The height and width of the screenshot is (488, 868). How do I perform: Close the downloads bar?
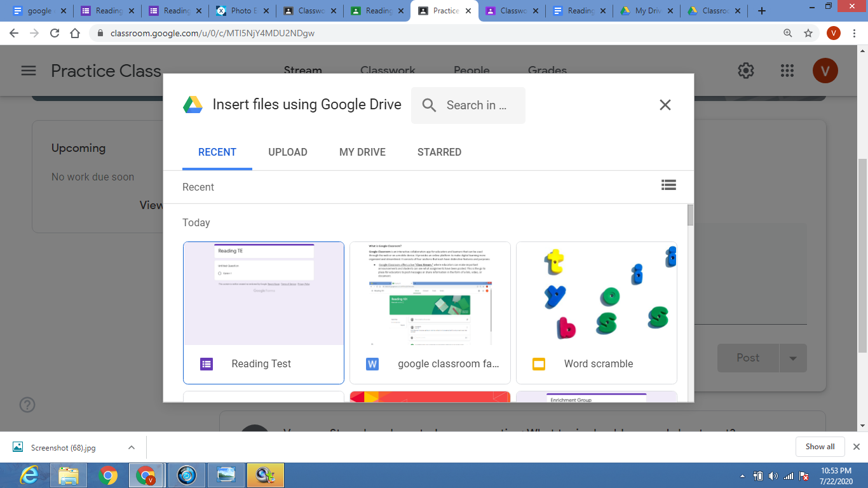tap(856, 447)
